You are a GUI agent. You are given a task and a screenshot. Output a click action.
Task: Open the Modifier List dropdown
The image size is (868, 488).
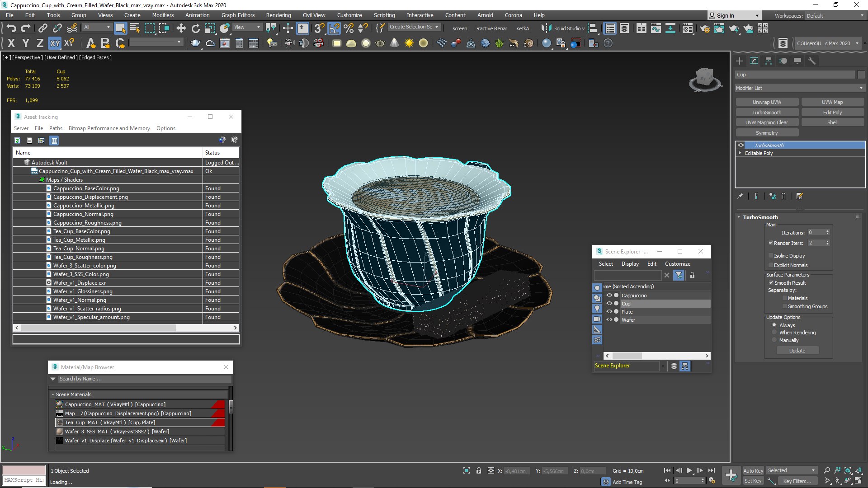[799, 88]
